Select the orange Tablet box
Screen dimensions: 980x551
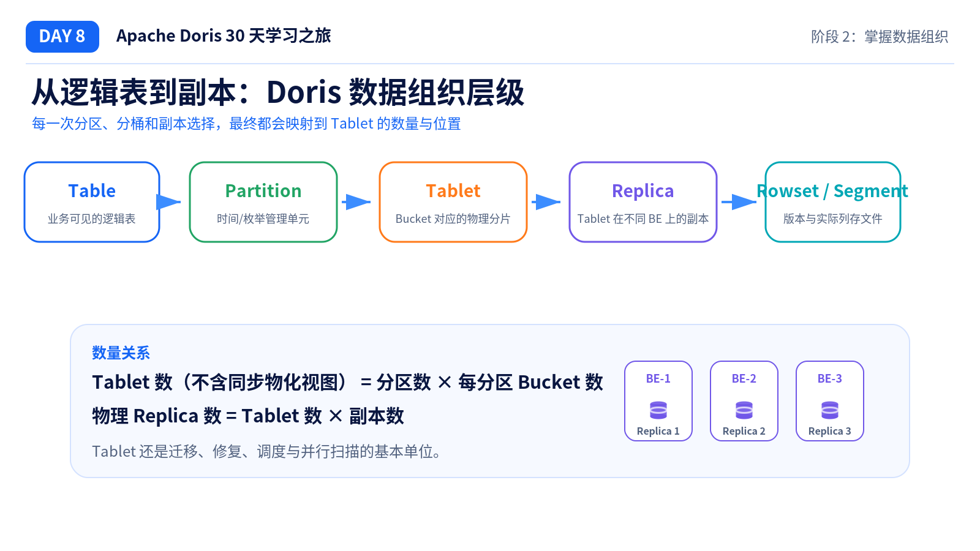click(453, 202)
